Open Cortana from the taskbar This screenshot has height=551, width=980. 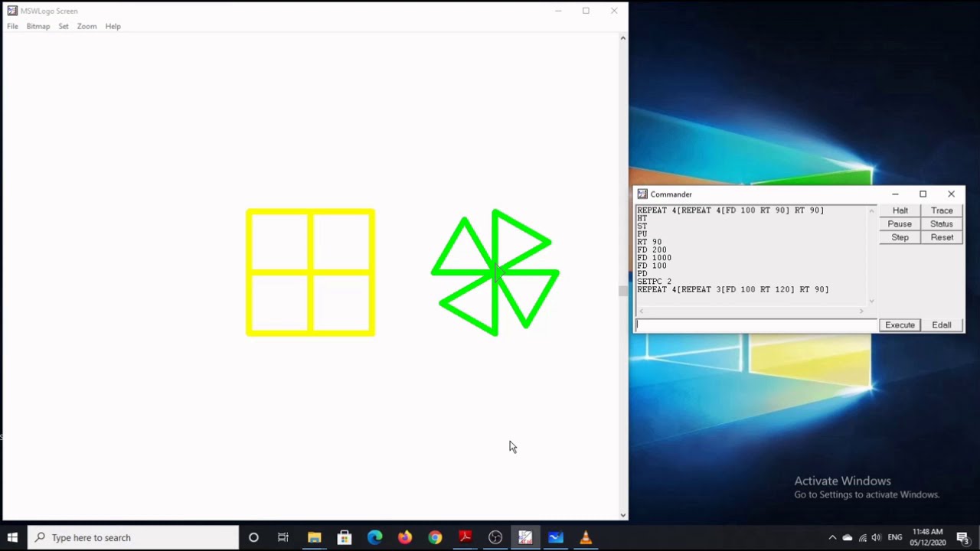coord(253,537)
